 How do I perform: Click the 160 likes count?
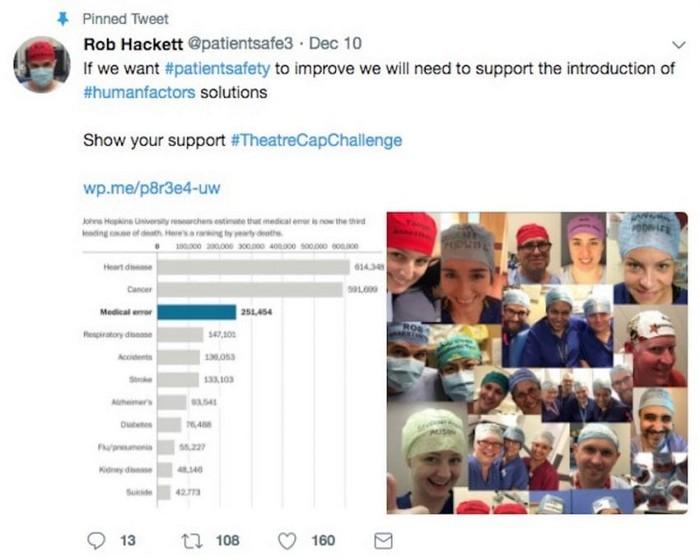coord(323,541)
